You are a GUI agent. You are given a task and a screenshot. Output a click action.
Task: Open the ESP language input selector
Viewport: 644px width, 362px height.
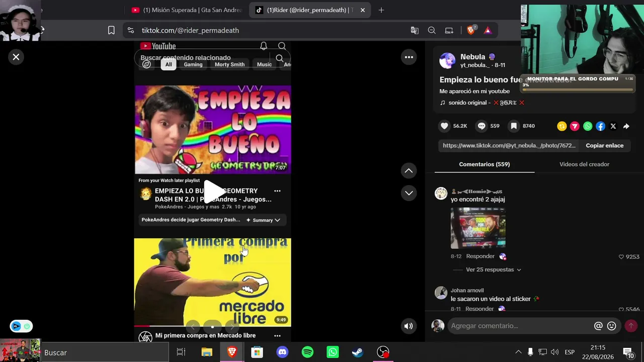(x=570, y=352)
